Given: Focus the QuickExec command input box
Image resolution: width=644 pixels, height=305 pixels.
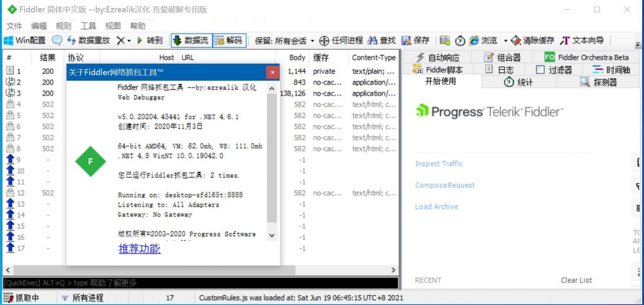Looking at the screenshot, I should pos(200,283).
